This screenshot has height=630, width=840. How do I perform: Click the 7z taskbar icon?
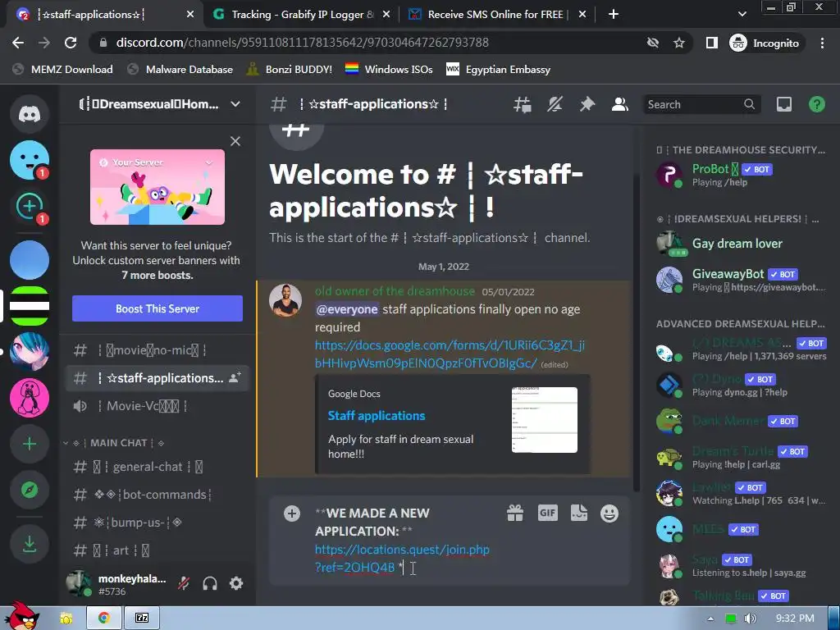(142, 618)
